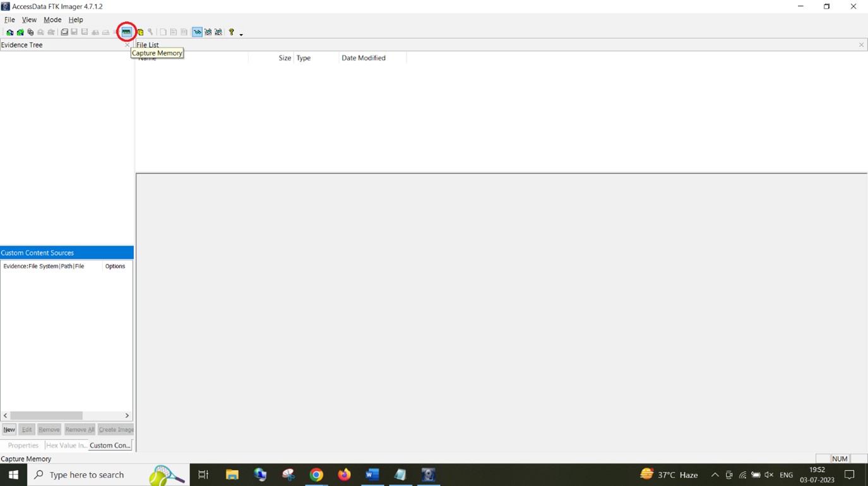868x486 pixels.
Task: Click the Capture Memory toolbar icon
Action: point(126,32)
